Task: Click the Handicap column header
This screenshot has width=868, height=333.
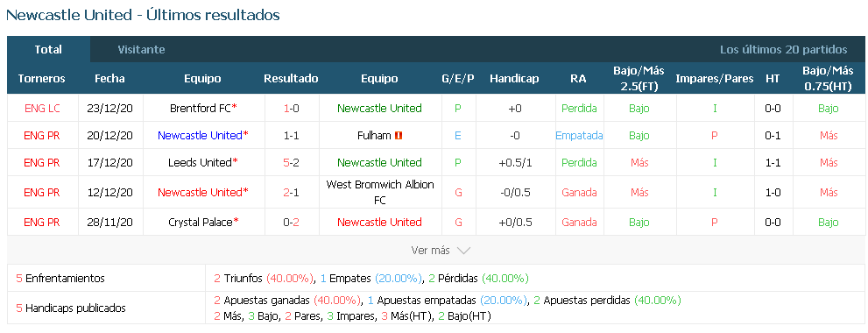Action: point(514,78)
